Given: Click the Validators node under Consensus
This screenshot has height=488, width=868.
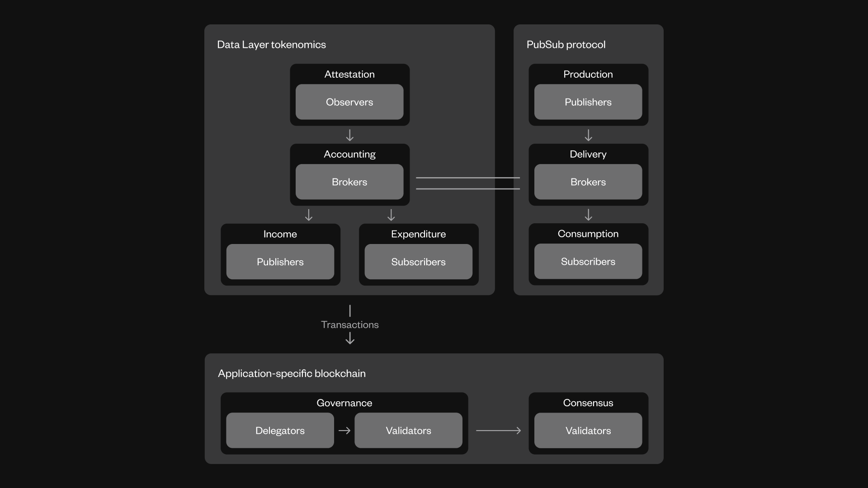Looking at the screenshot, I should 588,430.
